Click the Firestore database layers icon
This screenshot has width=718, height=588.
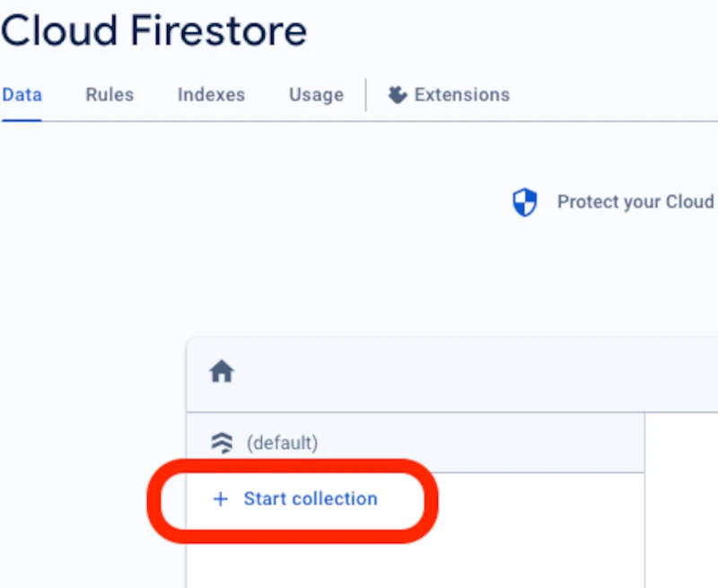(x=222, y=443)
